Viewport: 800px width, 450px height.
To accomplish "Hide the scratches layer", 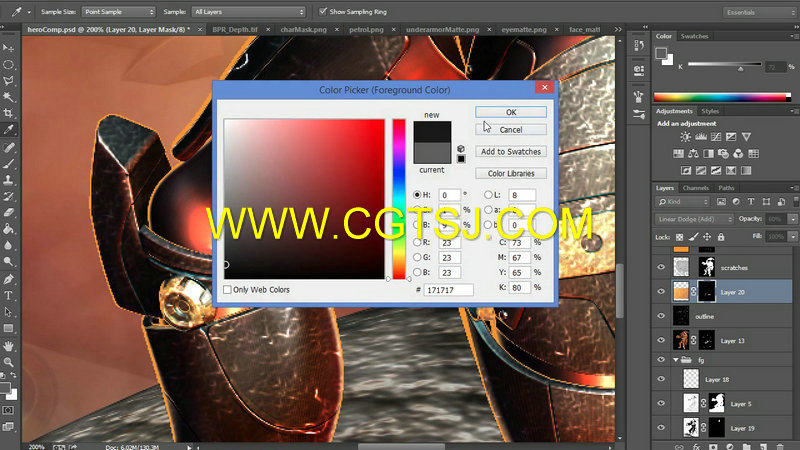I will [x=661, y=267].
